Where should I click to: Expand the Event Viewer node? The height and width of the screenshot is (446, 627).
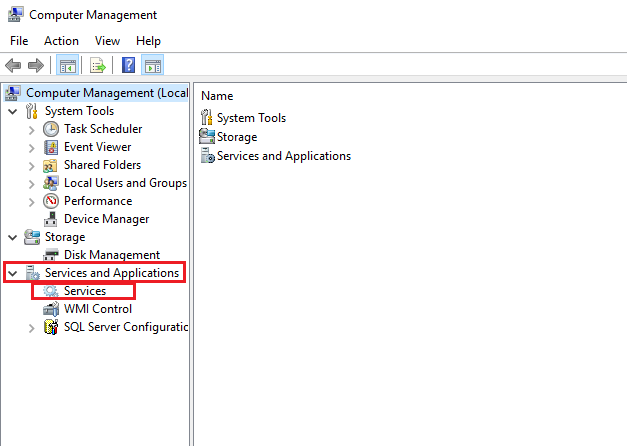[x=32, y=148]
